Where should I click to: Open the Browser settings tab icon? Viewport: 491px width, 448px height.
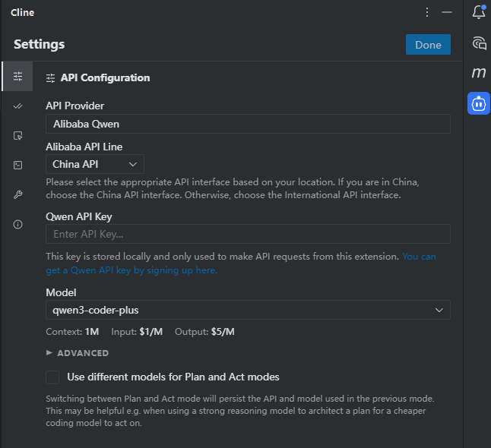17,136
